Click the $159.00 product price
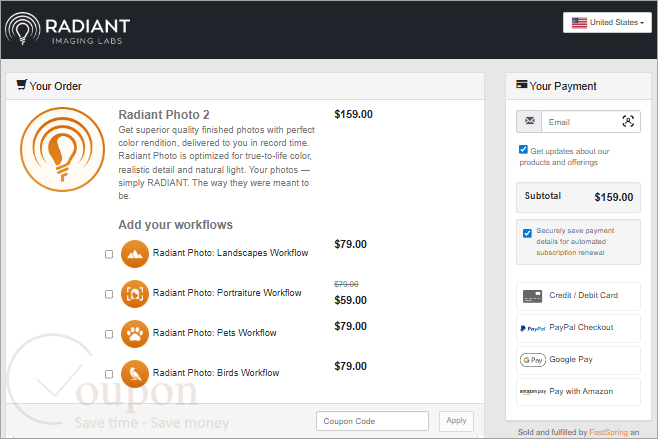The image size is (658, 439). click(x=353, y=114)
